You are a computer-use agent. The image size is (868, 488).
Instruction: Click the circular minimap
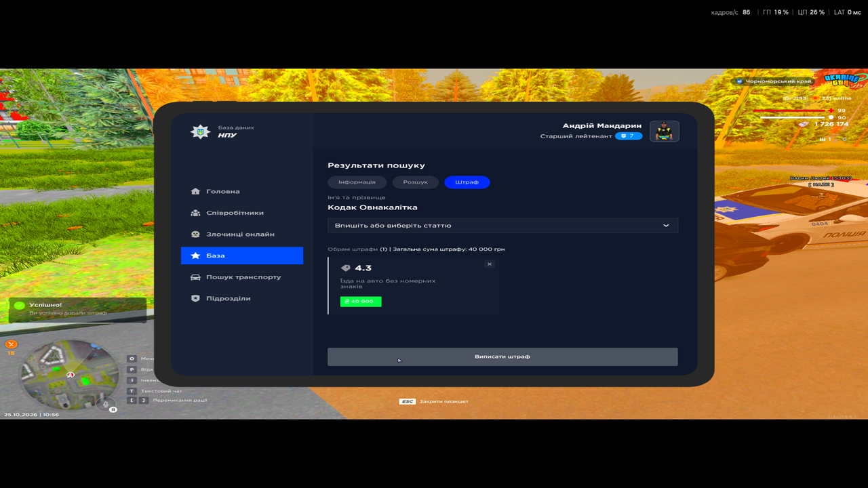pyautogui.click(x=70, y=375)
